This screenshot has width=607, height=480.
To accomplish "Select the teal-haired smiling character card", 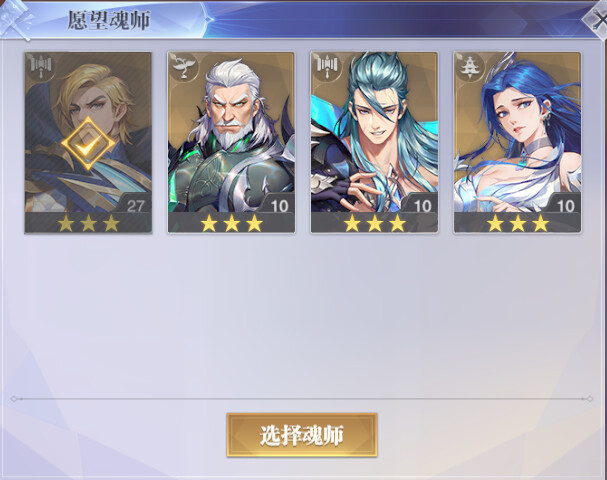I will [374, 142].
